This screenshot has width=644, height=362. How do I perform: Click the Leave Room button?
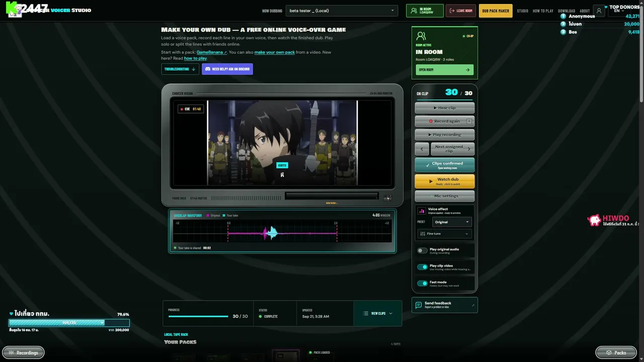460,11
